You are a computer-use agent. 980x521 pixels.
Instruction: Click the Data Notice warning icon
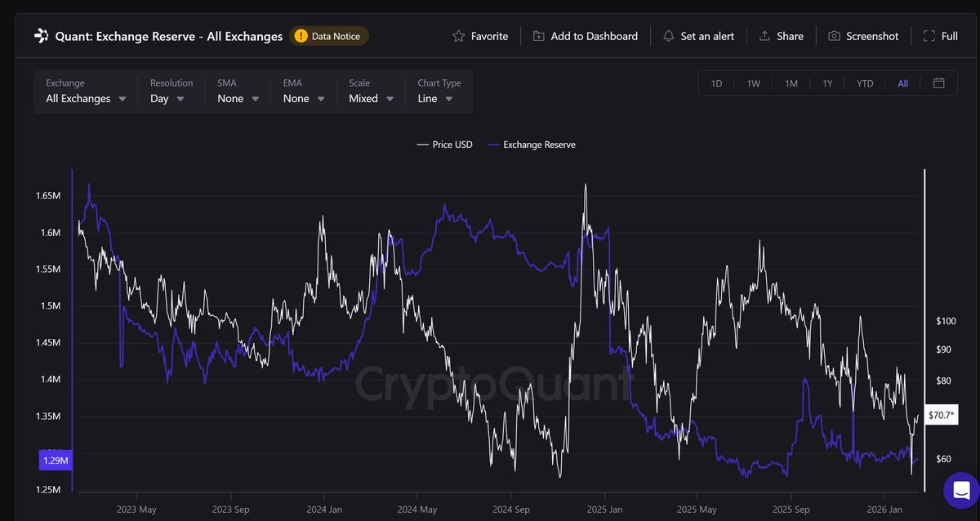301,36
